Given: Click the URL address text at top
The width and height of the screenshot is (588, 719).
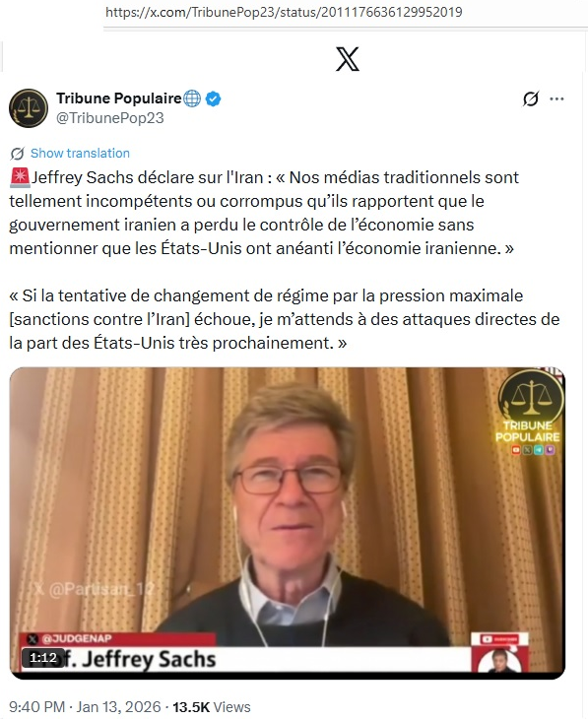Looking at the screenshot, I should click(284, 12).
